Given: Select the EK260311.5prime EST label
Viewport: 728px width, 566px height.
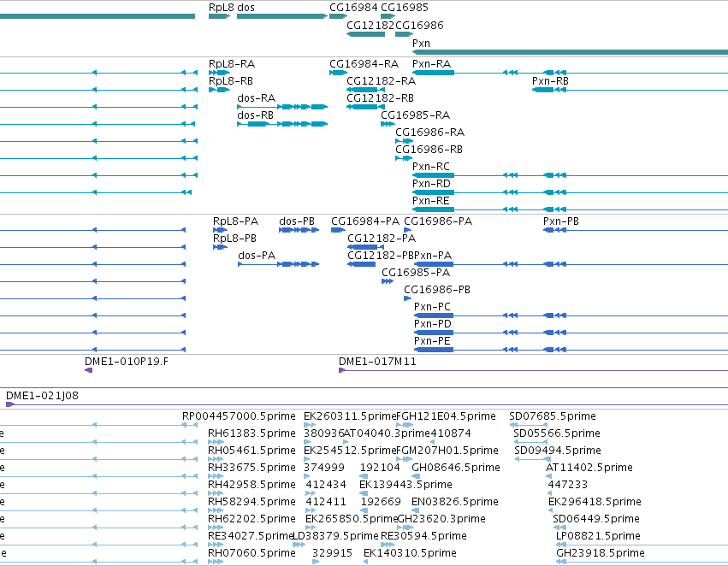Looking at the screenshot, I should [350, 416].
